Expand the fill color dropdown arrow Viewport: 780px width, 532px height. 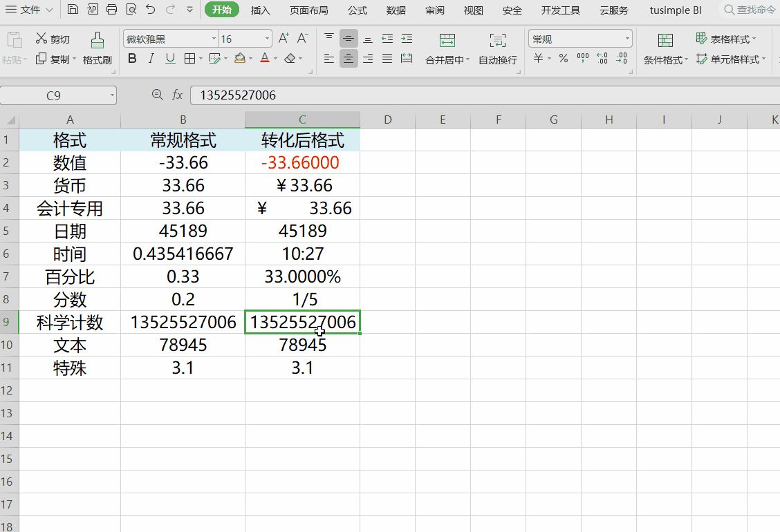coord(250,59)
